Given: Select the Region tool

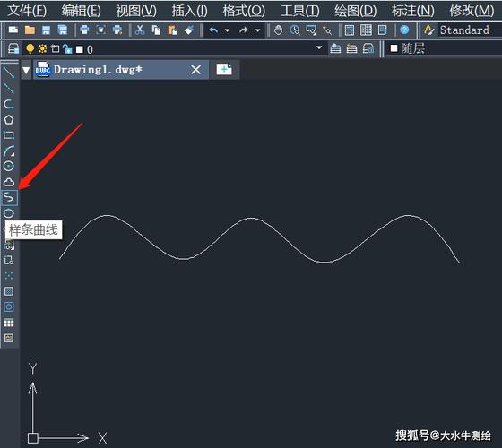Looking at the screenshot, I should 9,306.
